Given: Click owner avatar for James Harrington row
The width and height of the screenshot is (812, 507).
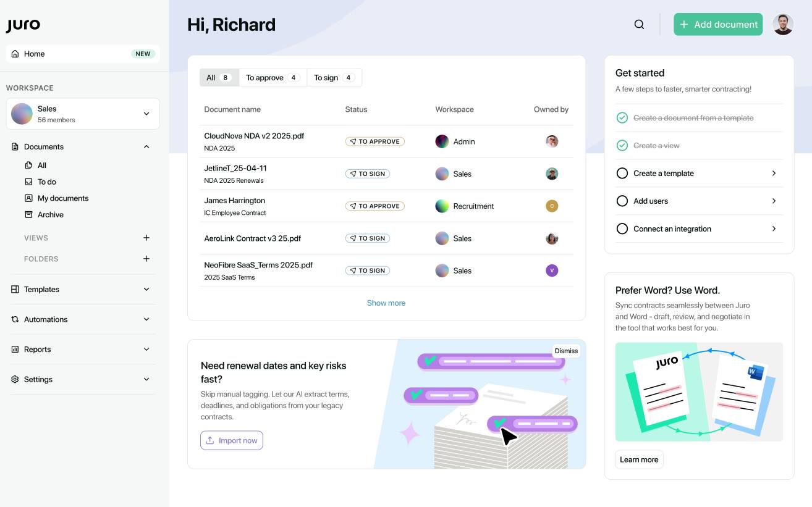Looking at the screenshot, I should [552, 206].
